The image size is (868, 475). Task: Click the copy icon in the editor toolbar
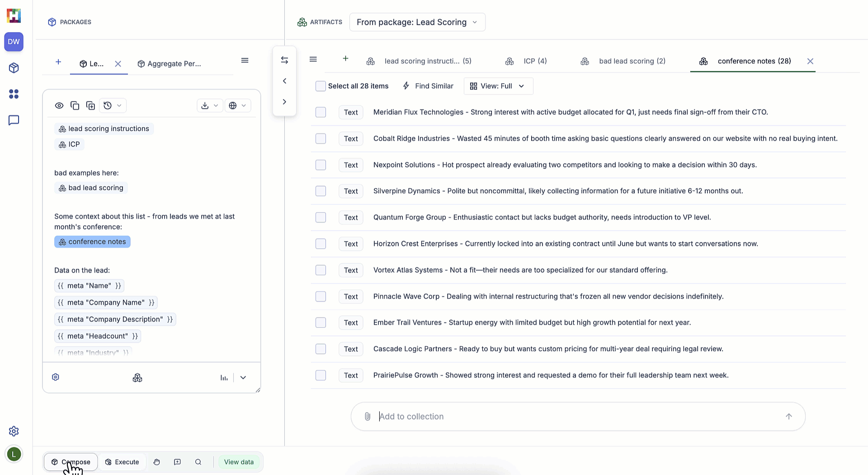click(75, 105)
